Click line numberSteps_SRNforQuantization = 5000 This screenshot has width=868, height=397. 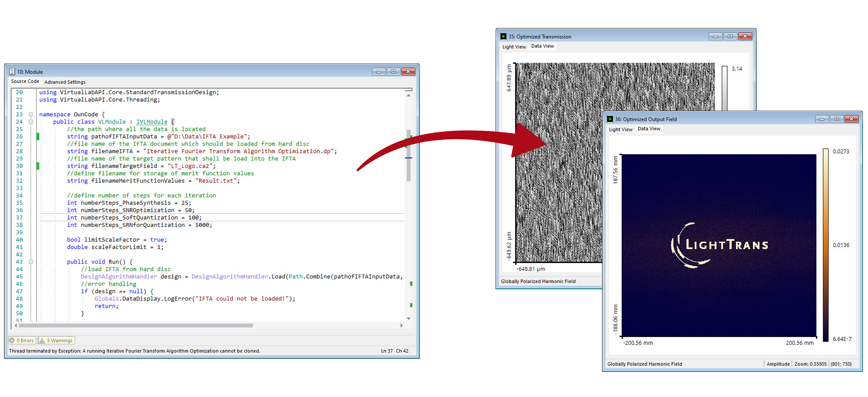pyautogui.click(x=139, y=225)
